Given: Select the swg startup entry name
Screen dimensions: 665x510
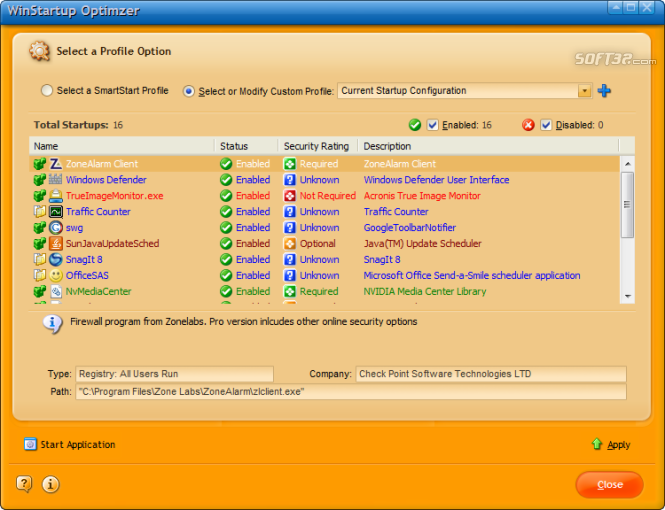Looking at the screenshot, I should tap(74, 228).
